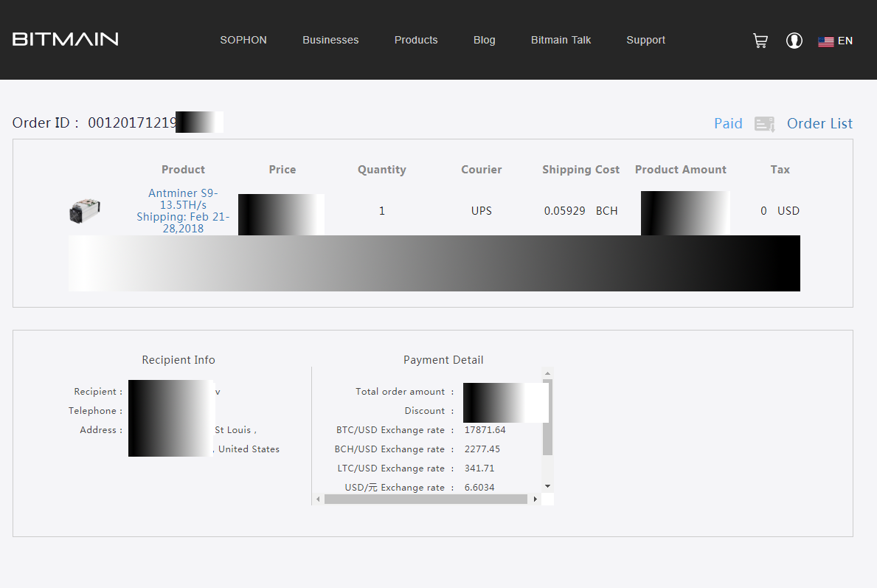Click the Bitmain logo

tap(65, 39)
